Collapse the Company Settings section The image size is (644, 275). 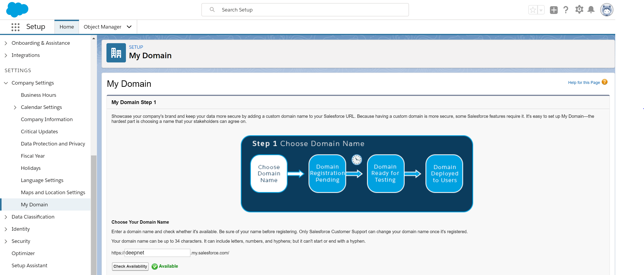point(6,83)
